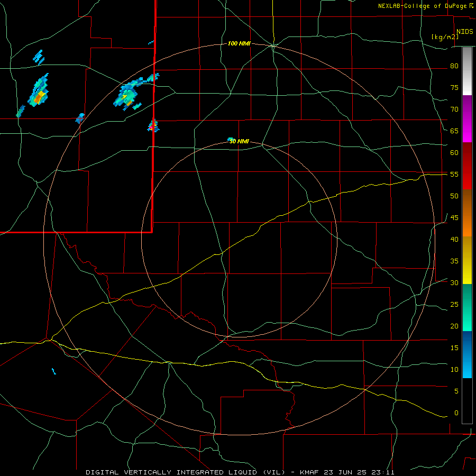Image resolution: width=476 pixels, height=476 pixels.
Task: Click the 45 value on the color scale
Action: tap(454, 218)
